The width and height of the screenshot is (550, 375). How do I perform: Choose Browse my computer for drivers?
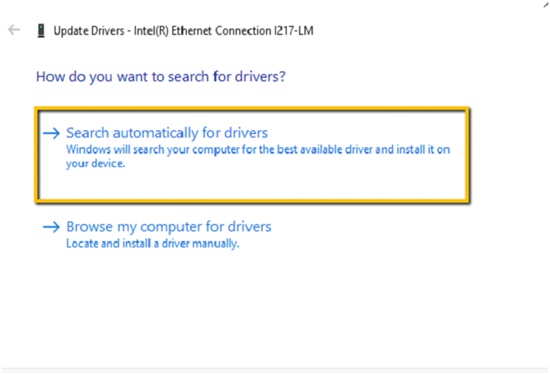point(169,227)
